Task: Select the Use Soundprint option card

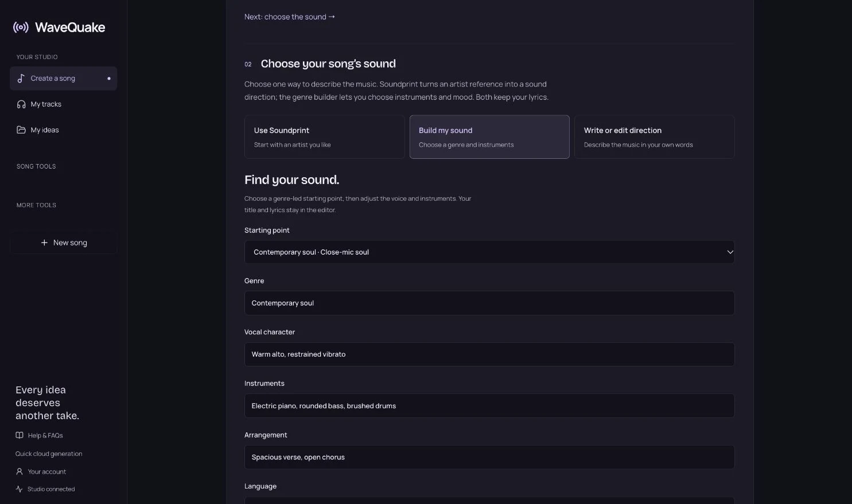Action: click(325, 137)
